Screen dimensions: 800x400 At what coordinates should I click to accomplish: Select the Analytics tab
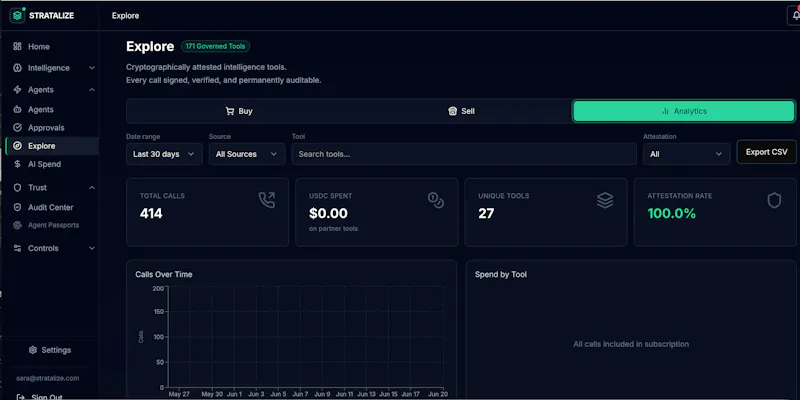(x=684, y=111)
